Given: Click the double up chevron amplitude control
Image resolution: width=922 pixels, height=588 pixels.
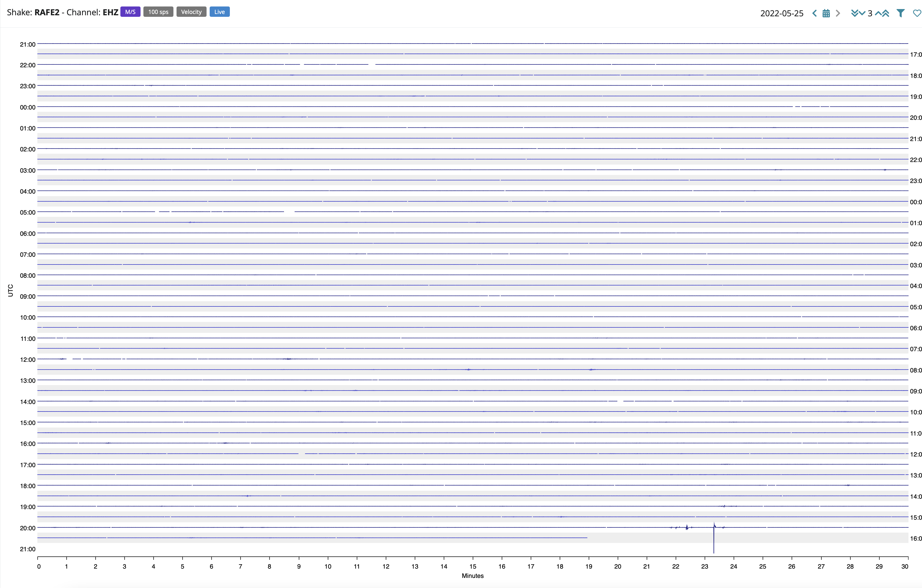Looking at the screenshot, I should [x=886, y=13].
